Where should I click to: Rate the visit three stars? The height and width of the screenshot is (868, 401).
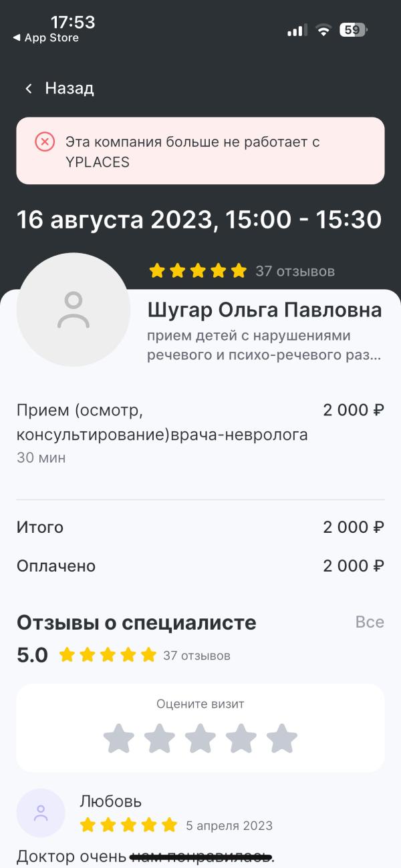pos(200,738)
